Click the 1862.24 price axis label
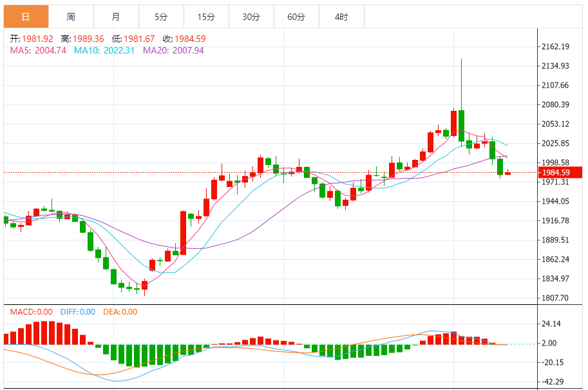588x390 pixels. [555, 259]
